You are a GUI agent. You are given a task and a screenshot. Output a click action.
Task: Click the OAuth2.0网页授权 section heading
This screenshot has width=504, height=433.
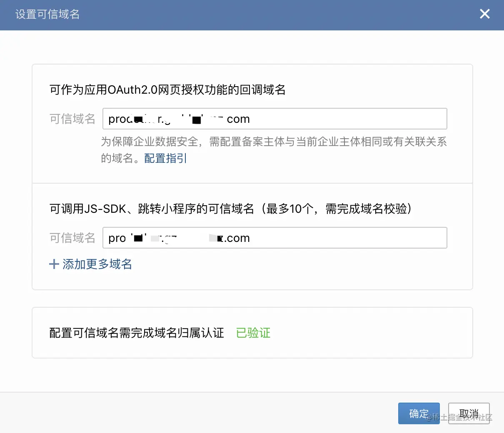[x=167, y=90]
